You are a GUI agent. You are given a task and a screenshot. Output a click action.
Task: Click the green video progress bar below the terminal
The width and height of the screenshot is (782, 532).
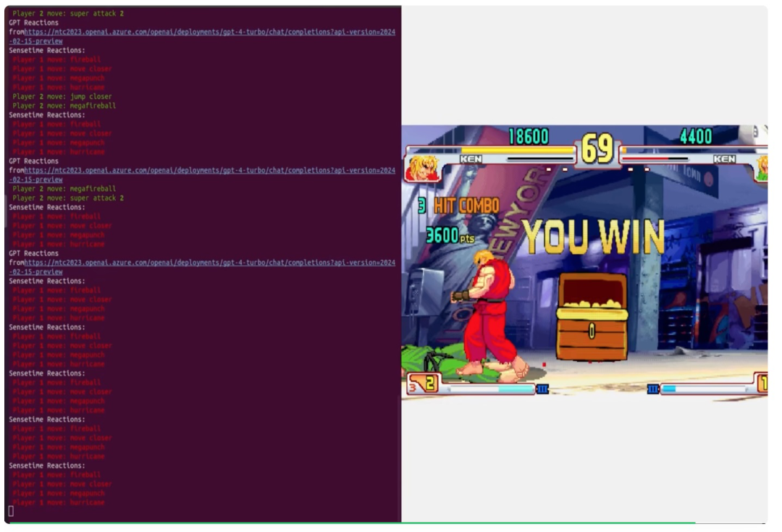(x=353, y=523)
